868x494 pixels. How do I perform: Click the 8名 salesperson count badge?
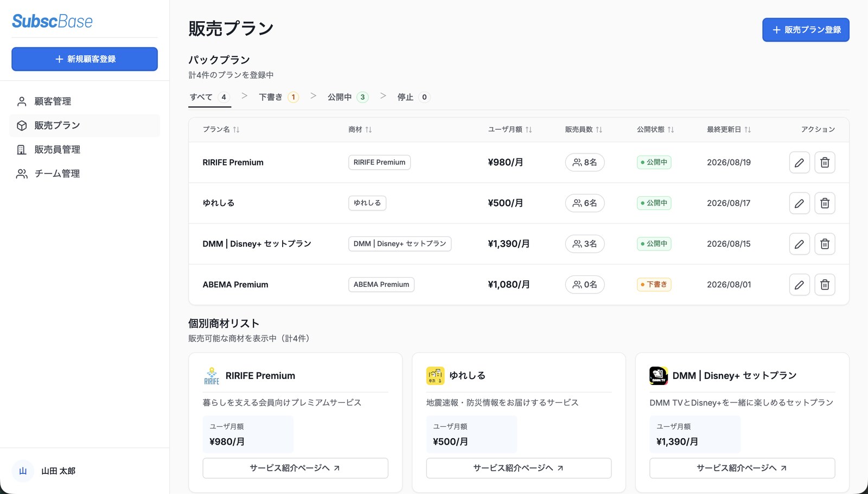(x=584, y=162)
